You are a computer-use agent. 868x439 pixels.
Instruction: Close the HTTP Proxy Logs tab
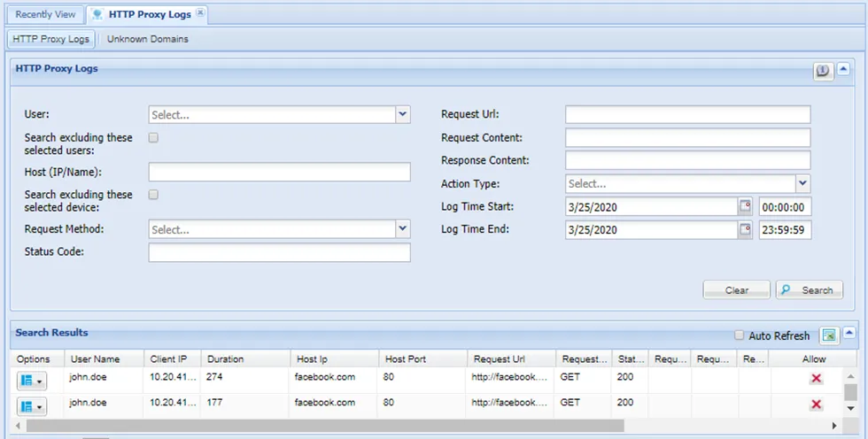pyautogui.click(x=200, y=12)
